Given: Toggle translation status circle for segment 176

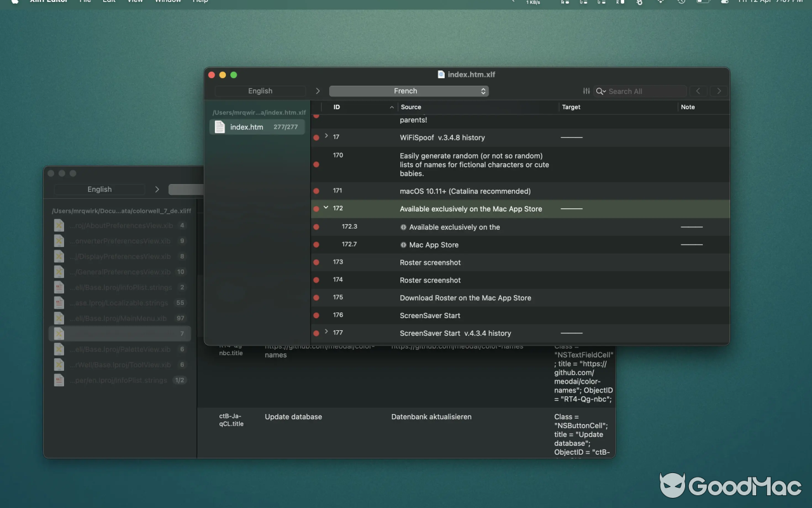Looking at the screenshot, I should pyautogui.click(x=315, y=316).
